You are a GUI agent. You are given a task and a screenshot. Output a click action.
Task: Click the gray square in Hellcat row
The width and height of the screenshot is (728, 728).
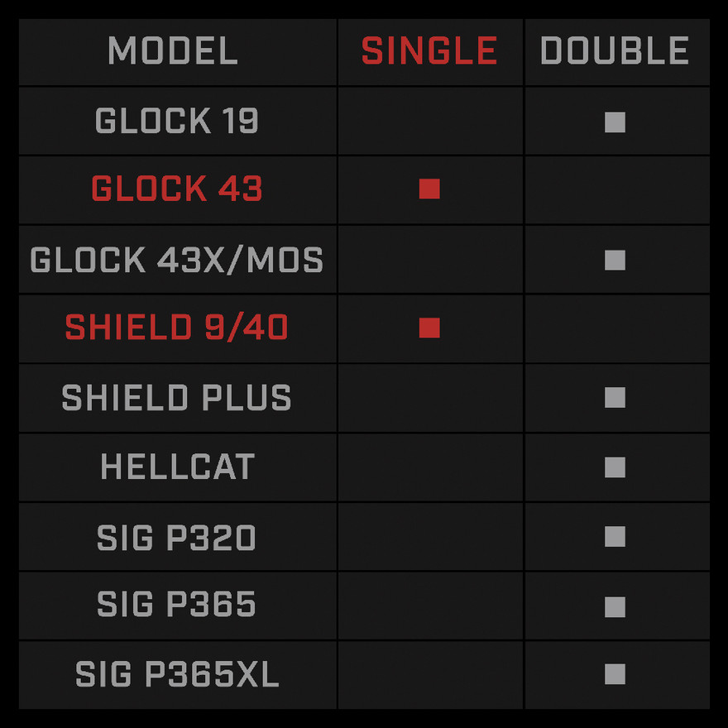point(615,467)
